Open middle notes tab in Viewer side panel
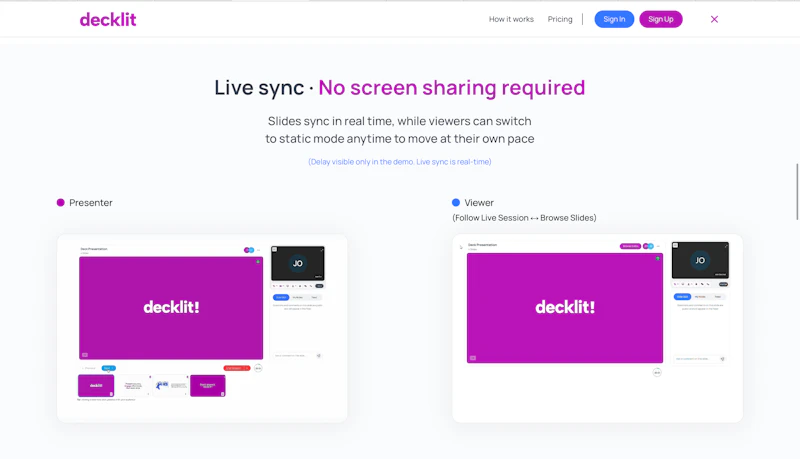800x459 pixels. coord(700,296)
